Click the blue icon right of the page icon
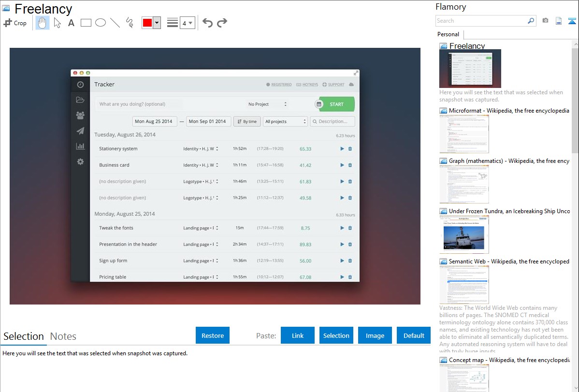Screen dimensions: 579x392 [x=572, y=21]
